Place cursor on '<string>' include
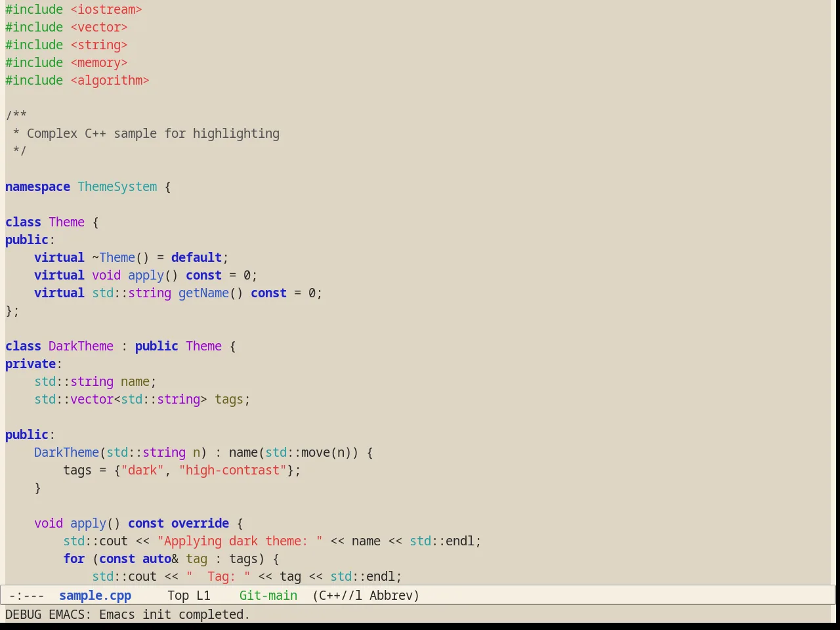 pos(99,45)
